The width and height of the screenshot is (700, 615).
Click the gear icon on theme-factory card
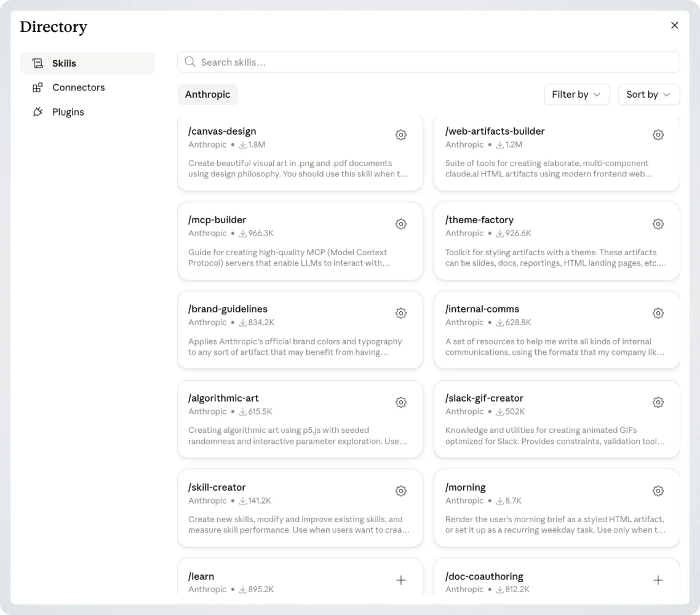(658, 224)
